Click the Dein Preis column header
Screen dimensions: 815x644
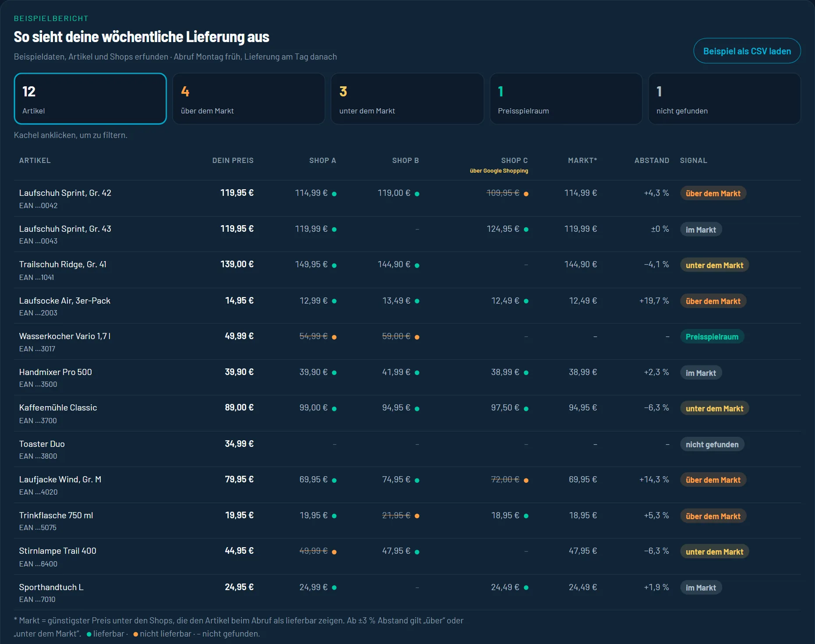[233, 160]
